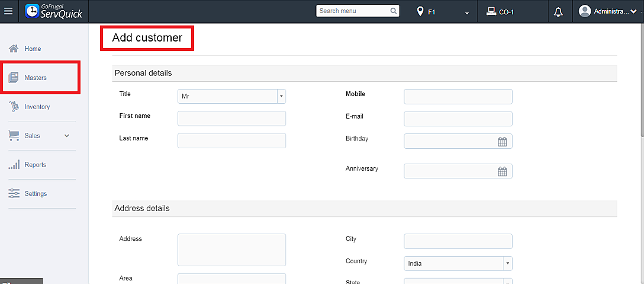
Task: Open the notifications bell
Action: [558, 12]
